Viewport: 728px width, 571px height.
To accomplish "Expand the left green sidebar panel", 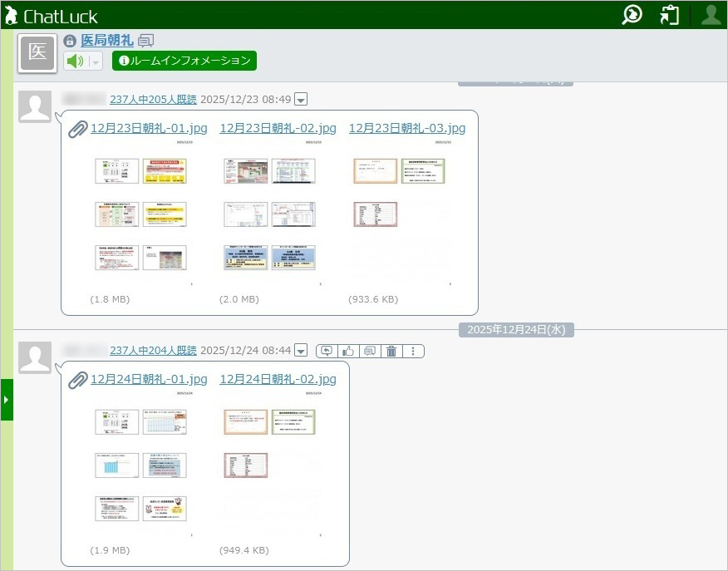I will (x=7, y=400).
